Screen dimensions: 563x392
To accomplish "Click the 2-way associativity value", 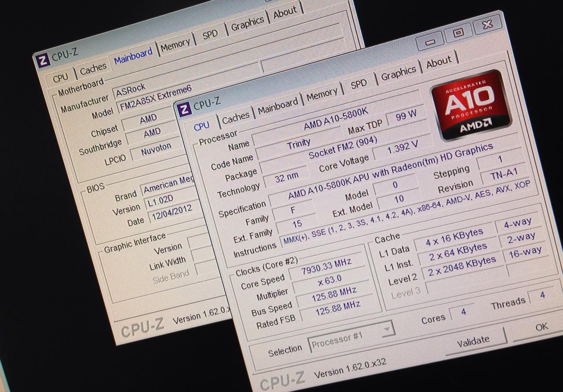I will (x=521, y=237).
